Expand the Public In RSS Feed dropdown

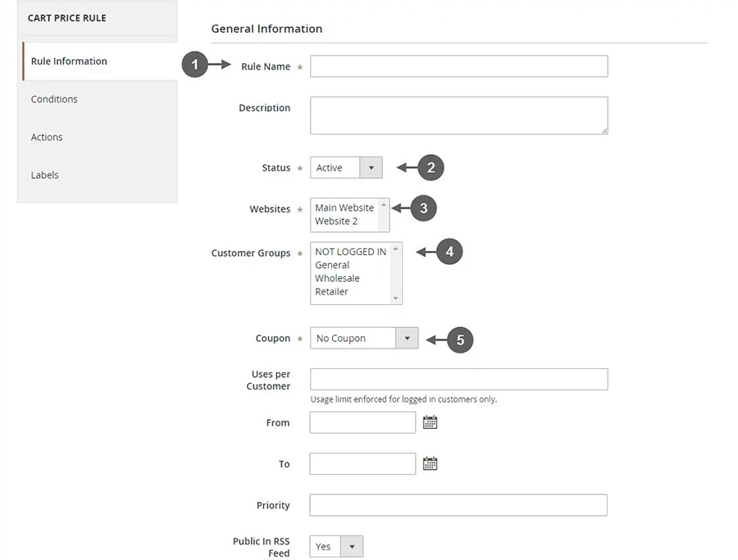click(x=336, y=547)
